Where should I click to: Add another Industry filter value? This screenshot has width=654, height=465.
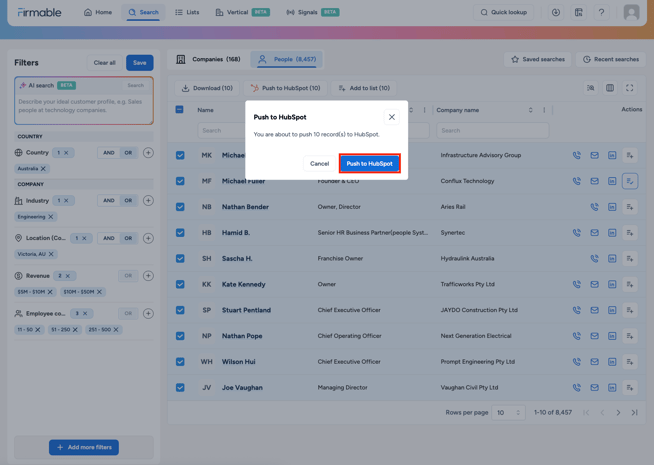[x=148, y=201]
